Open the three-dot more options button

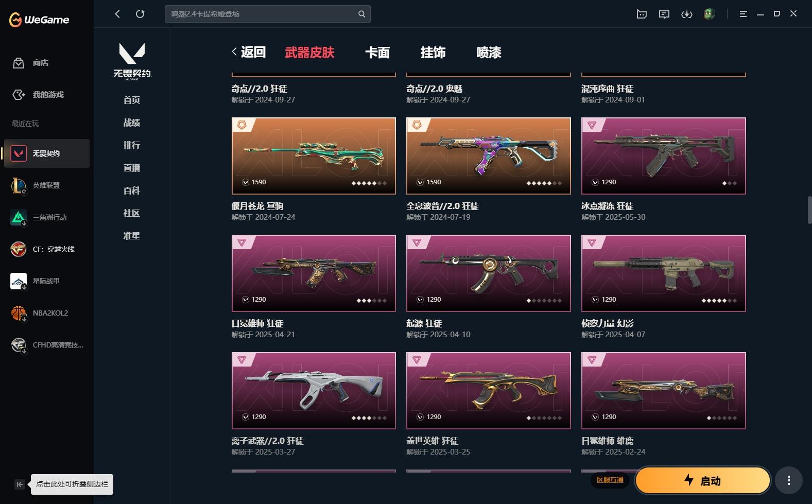pos(789,481)
